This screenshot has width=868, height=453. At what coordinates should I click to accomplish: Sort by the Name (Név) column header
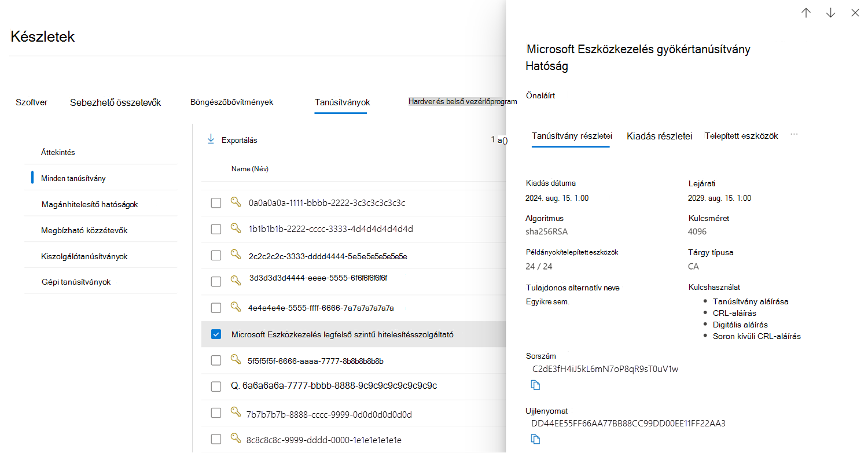tap(250, 169)
